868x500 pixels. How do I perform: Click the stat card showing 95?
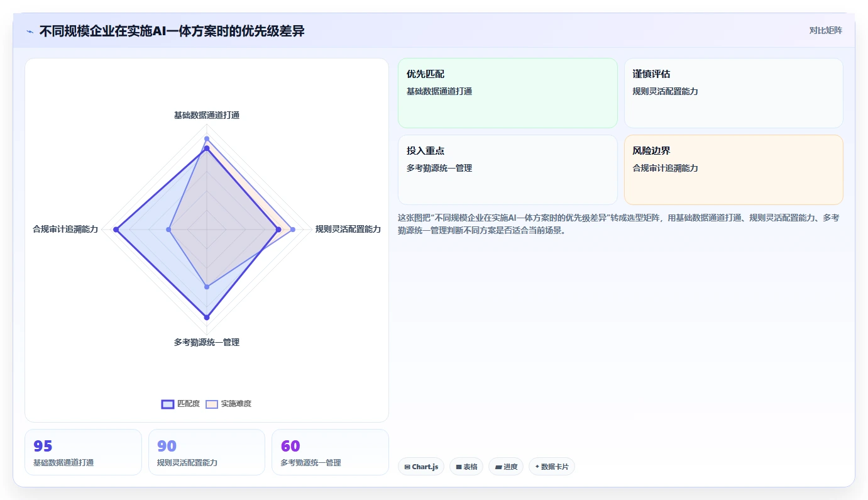[83, 452]
